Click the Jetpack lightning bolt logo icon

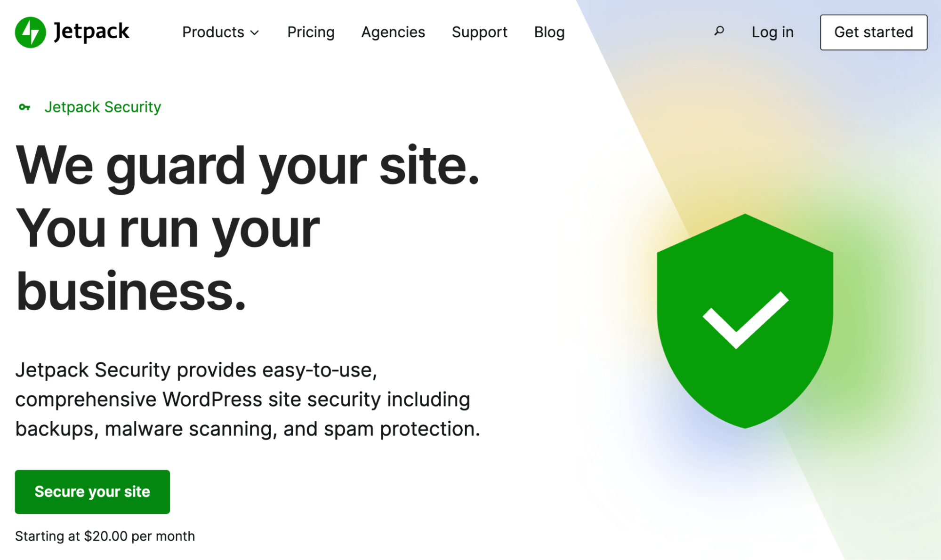point(30,27)
